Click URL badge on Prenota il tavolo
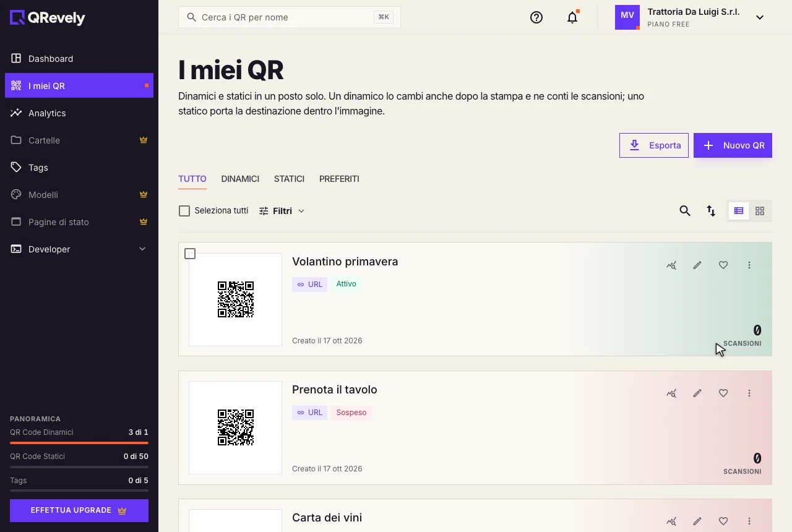This screenshot has height=532, width=792. click(x=309, y=413)
